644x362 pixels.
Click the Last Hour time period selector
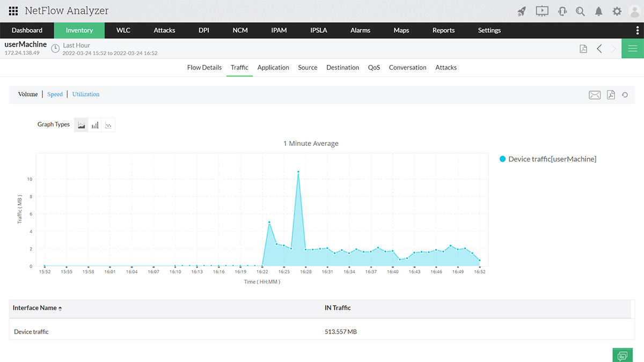pyautogui.click(x=76, y=46)
